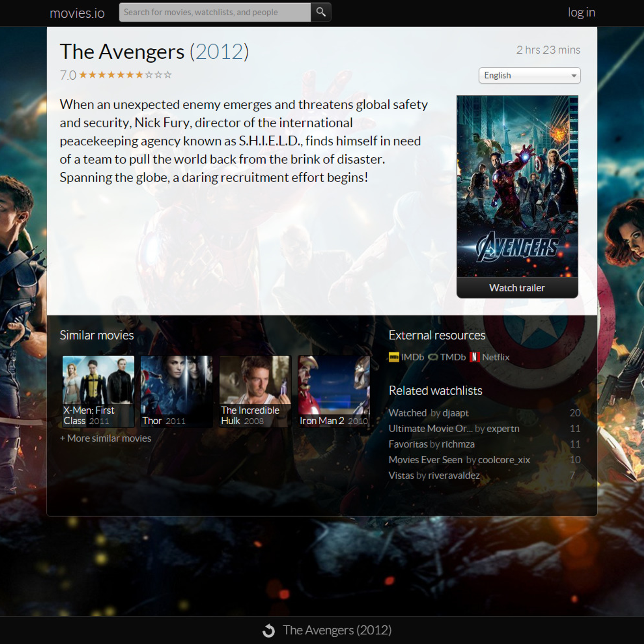Click count 7 beside Vistas
The width and height of the screenshot is (644, 644).
click(572, 476)
